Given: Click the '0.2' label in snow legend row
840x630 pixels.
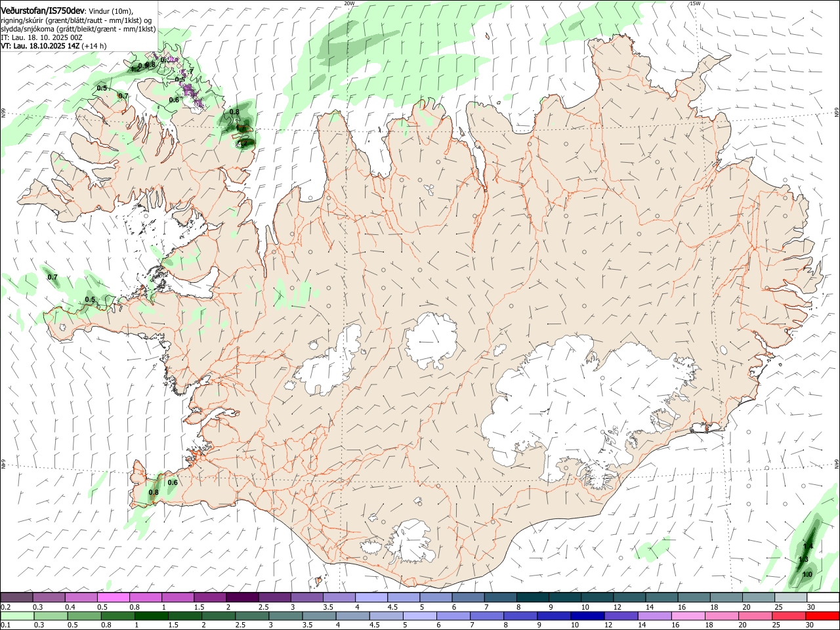Looking at the screenshot, I should pos(5,607).
